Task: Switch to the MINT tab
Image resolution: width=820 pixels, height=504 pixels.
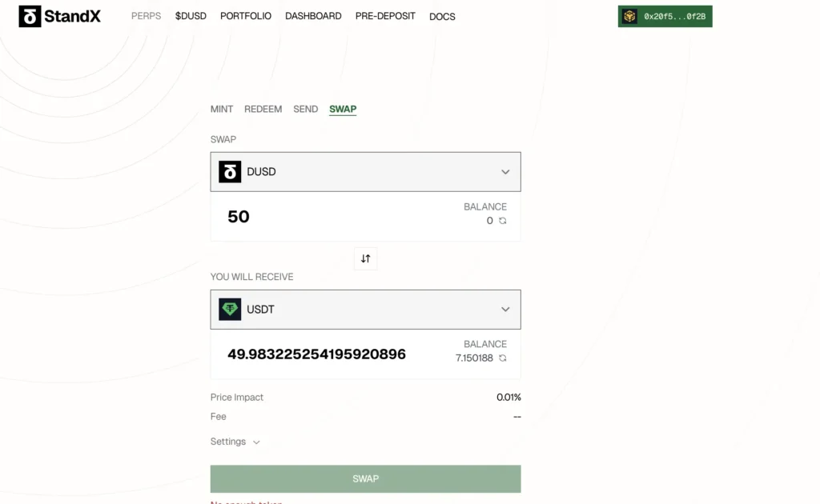Action: 222,109
